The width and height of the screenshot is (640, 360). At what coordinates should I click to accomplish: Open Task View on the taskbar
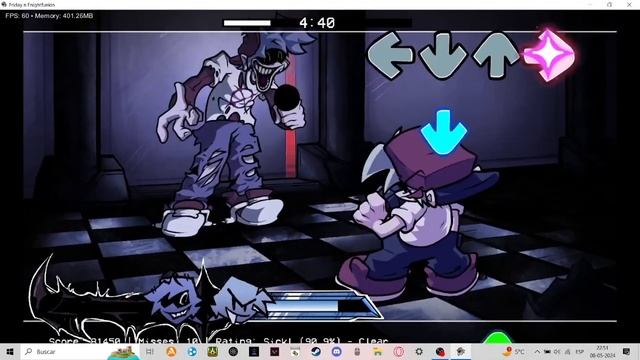tap(150, 351)
